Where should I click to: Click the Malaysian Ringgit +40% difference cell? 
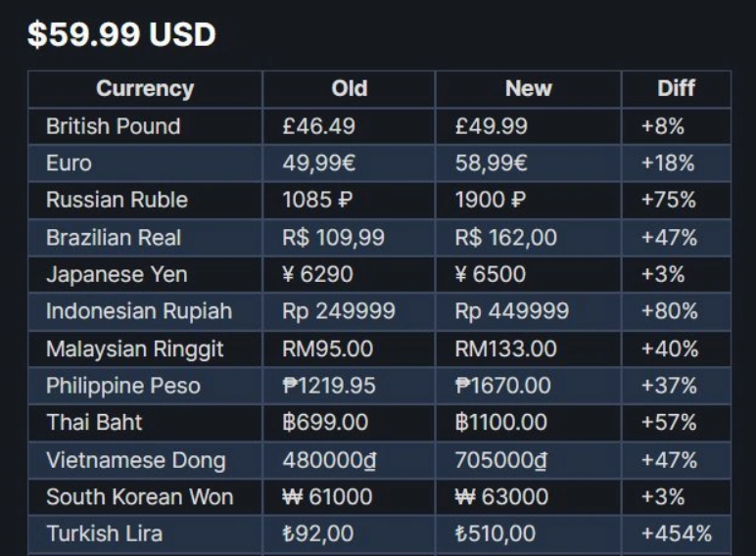point(669,349)
